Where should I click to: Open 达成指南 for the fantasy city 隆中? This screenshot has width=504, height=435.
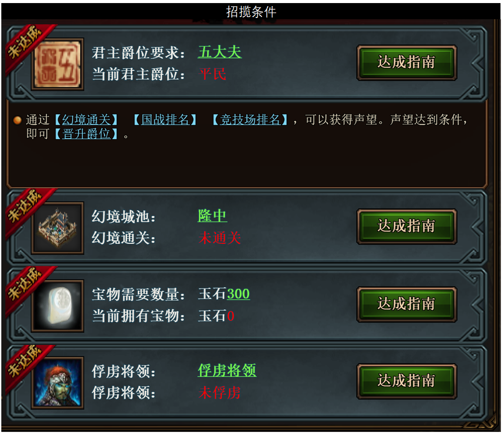(x=406, y=226)
